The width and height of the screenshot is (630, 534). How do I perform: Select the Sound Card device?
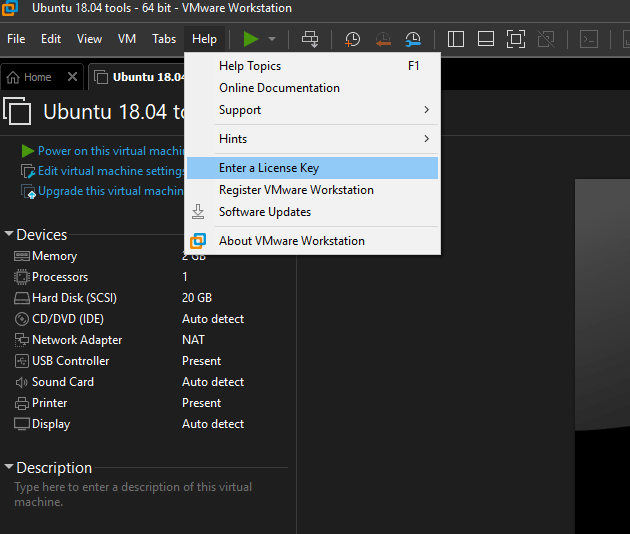(149, 382)
